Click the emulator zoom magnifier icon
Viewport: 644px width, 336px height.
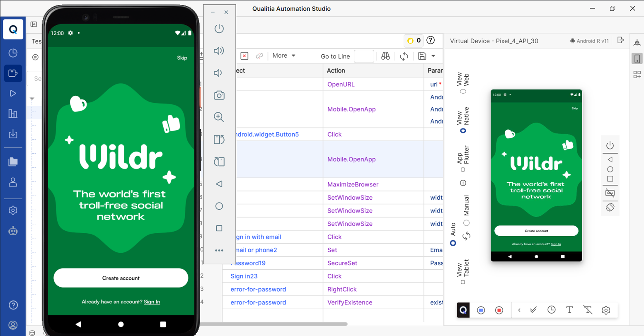coord(219,117)
